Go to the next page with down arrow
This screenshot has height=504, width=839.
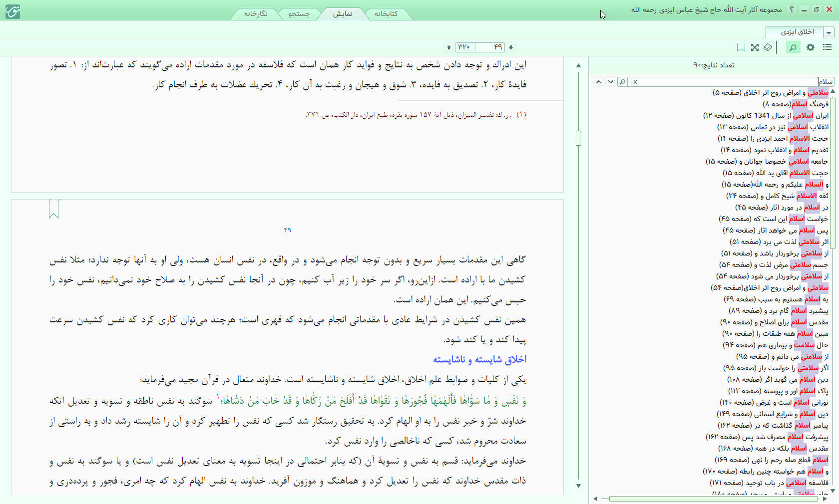pyautogui.click(x=511, y=47)
